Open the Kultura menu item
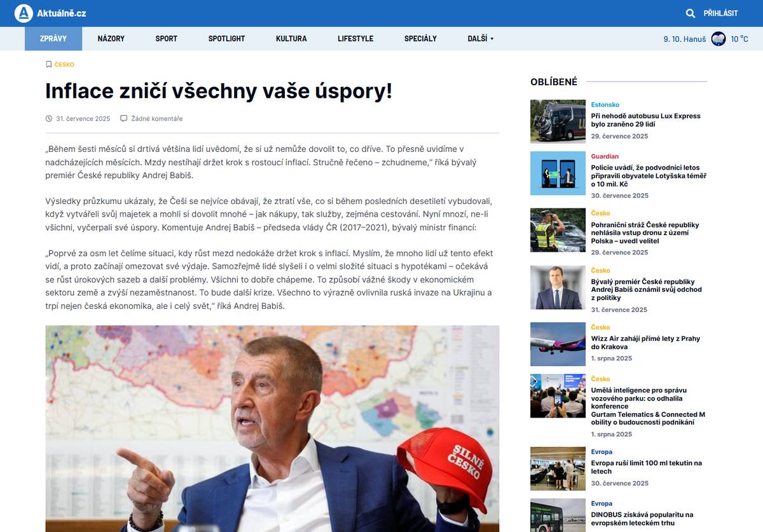This screenshot has height=532, width=763. click(291, 39)
